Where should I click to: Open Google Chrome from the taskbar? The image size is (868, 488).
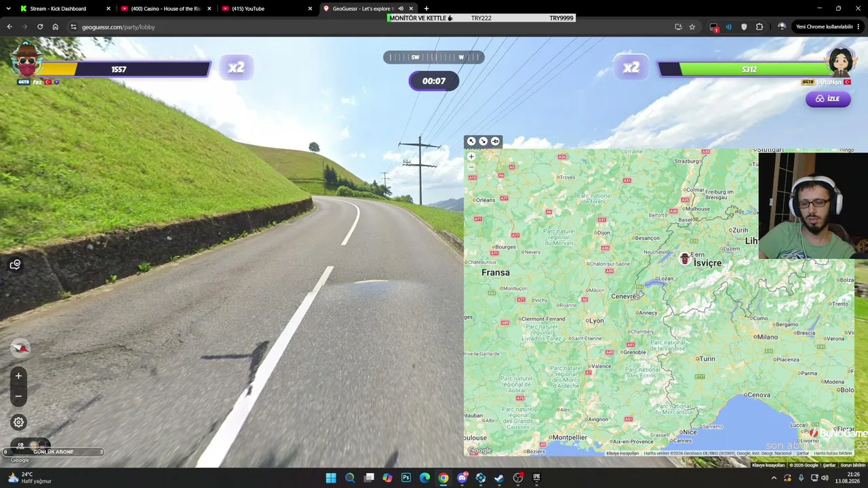pos(443,478)
